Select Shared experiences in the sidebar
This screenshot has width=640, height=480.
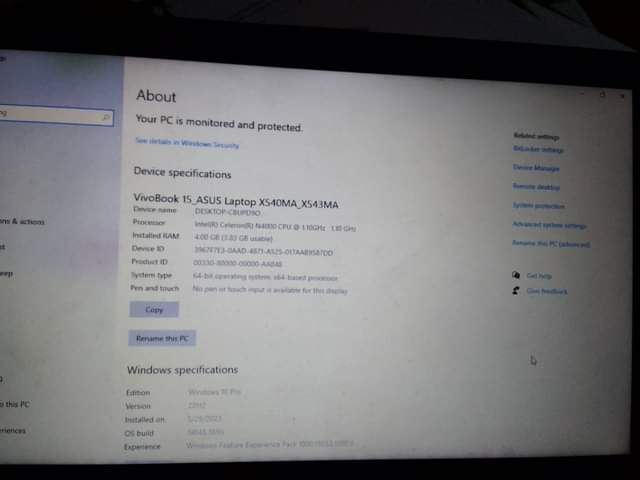click(x=13, y=431)
